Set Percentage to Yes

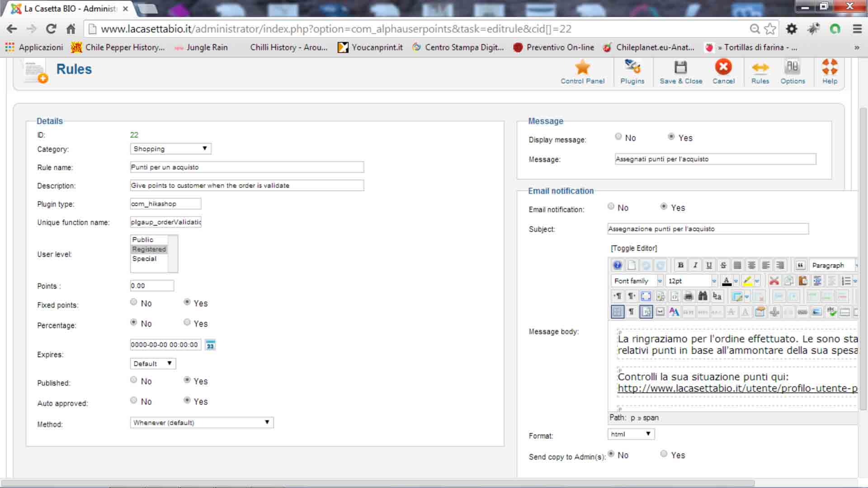pos(187,323)
